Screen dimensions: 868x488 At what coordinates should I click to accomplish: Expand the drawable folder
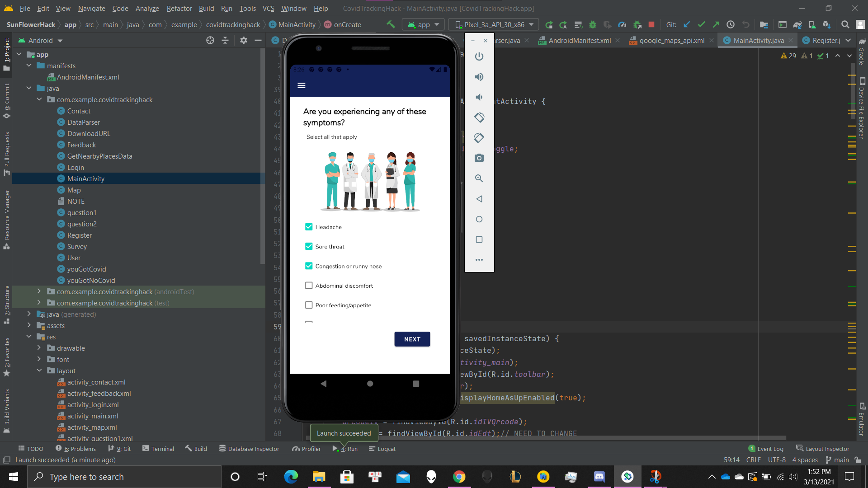pyautogui.click(x=39, y=348)
